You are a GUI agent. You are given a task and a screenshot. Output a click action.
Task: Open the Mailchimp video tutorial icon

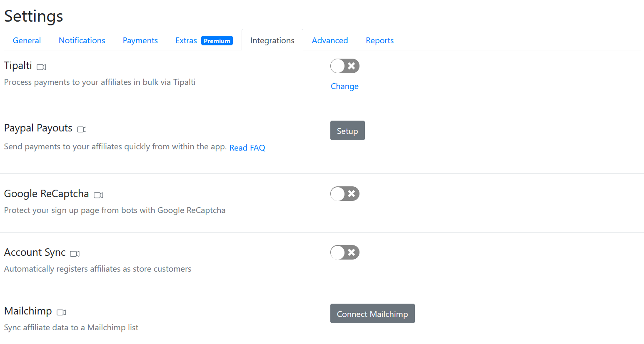pyautogui.click(x=61, y=312)
